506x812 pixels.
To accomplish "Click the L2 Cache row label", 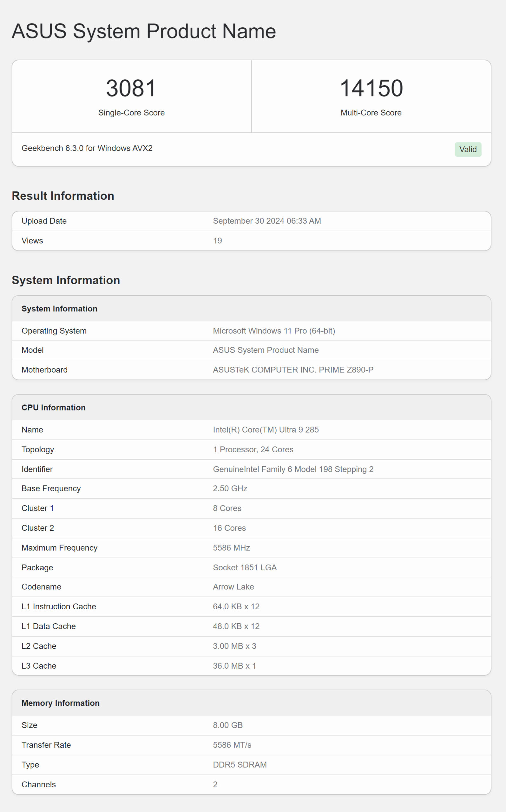I will point(39,646).
